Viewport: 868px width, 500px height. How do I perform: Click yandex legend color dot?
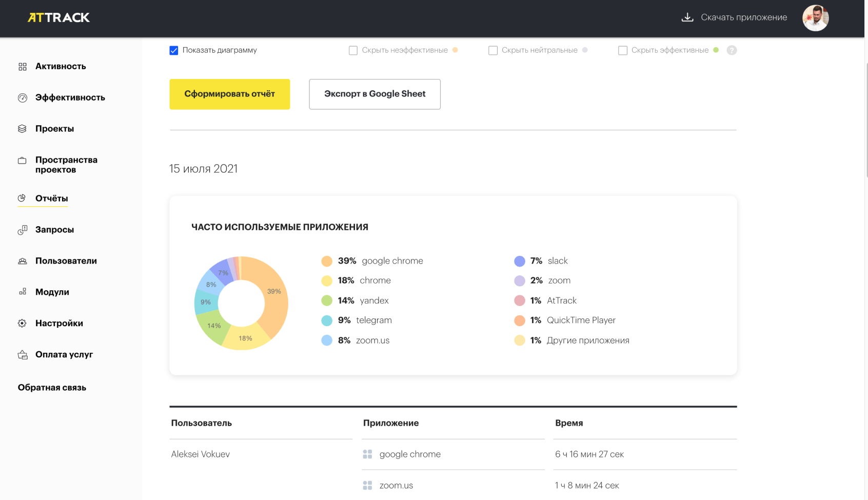327,301
